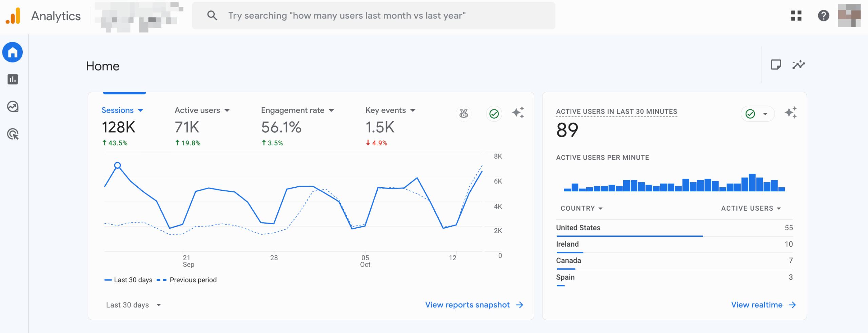Open the Active Users column dropdown

point(751,208)
